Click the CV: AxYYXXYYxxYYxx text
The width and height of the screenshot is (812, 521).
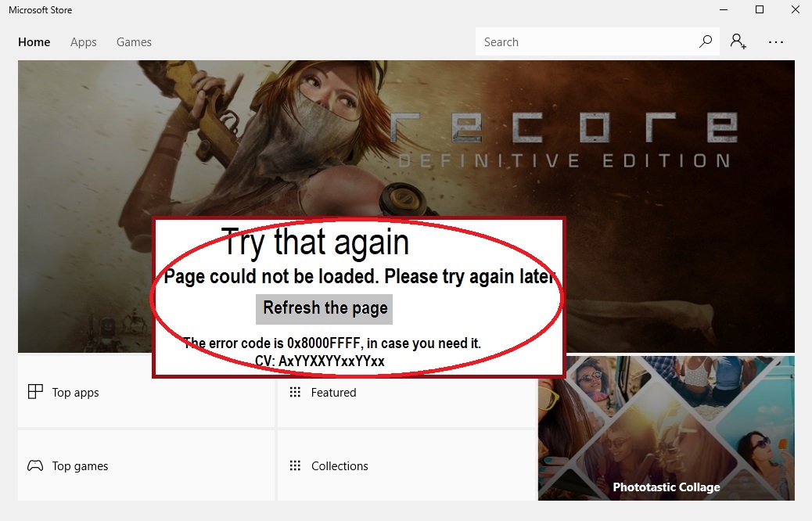point(319,361)
